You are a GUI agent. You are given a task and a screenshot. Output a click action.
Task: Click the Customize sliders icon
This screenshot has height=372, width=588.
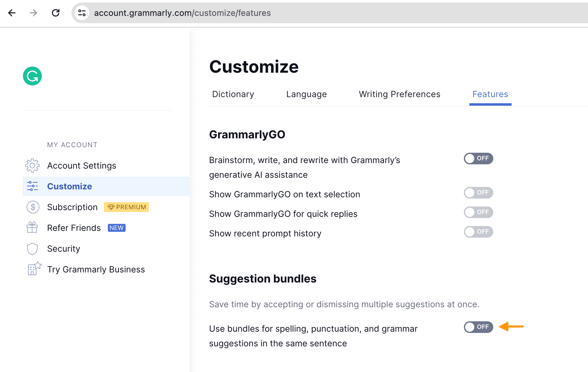(32, 186)
